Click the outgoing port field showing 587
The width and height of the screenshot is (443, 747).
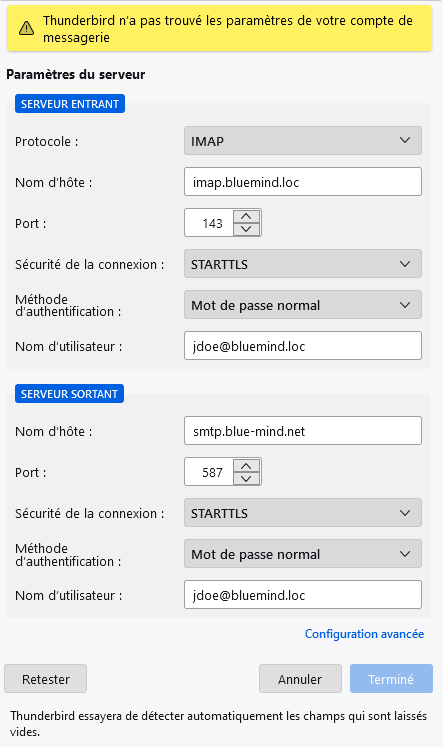coord(209,472)
